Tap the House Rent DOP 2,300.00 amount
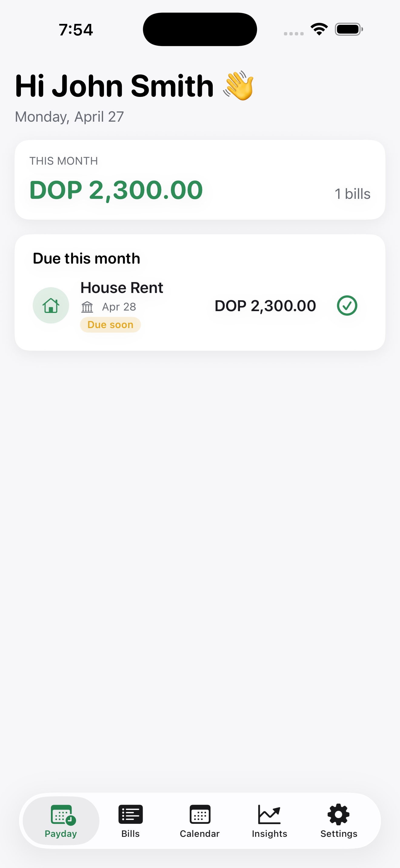 click(265, 306)
